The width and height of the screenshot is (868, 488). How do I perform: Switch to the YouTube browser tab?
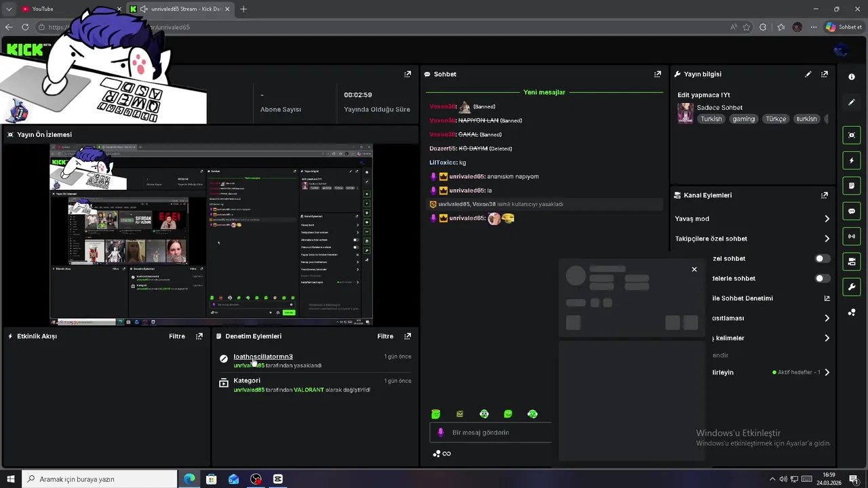point(71,9)
